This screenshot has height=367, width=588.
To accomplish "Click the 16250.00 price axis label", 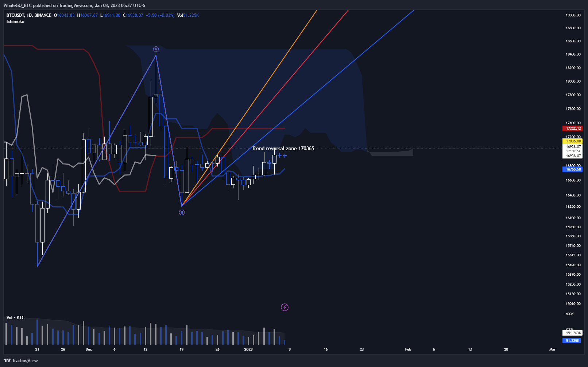I will [x=573, y=207].
